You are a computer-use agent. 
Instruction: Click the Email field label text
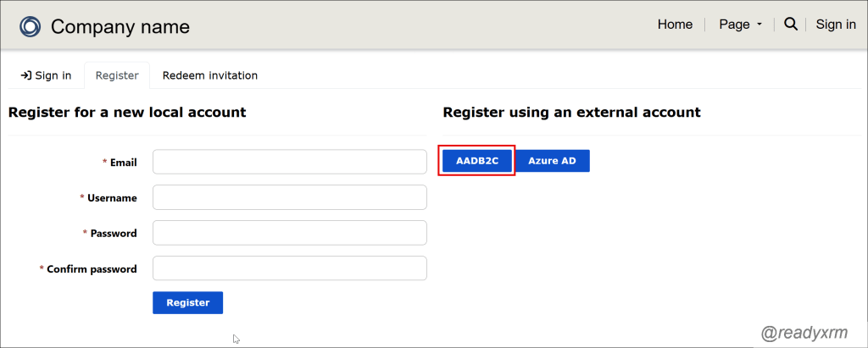(123, 163)
